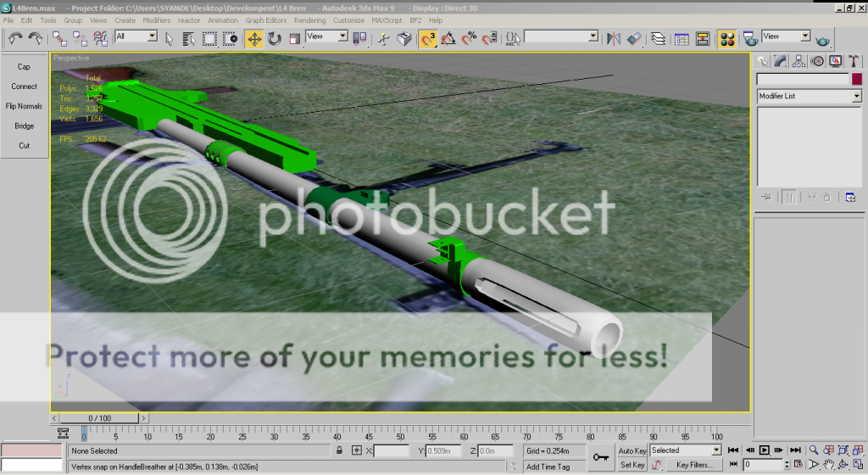This screenshot has height=475, width=868.
Task: Click the Key Filters button
Action: [x=693, y=465]
